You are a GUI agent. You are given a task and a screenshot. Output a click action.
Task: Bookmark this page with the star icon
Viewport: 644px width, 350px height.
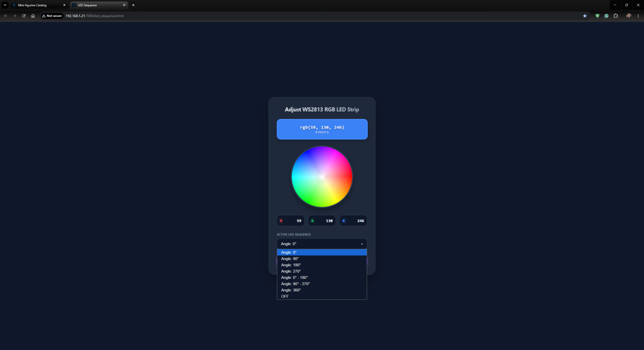pyautogui.click(x=585, y=16)
